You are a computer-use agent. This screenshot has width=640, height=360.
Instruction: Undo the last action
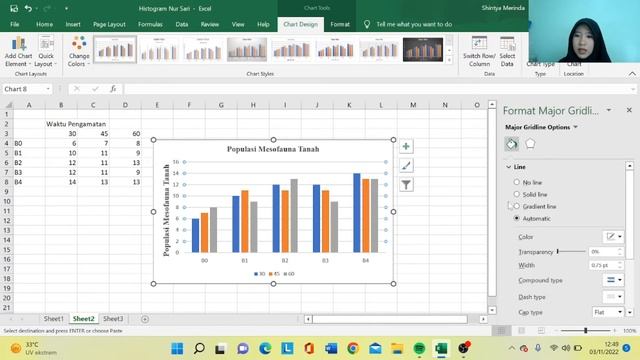coord(28,8)
